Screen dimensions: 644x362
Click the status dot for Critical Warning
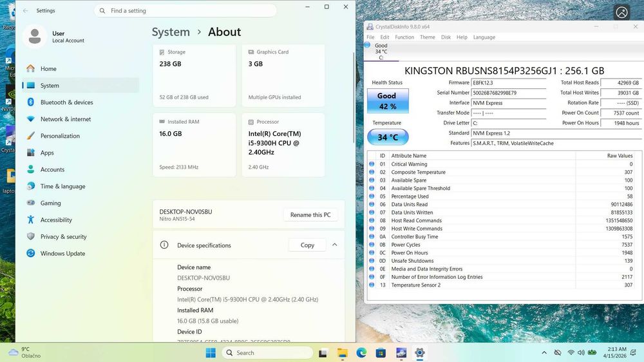click(x=372, y=164)
